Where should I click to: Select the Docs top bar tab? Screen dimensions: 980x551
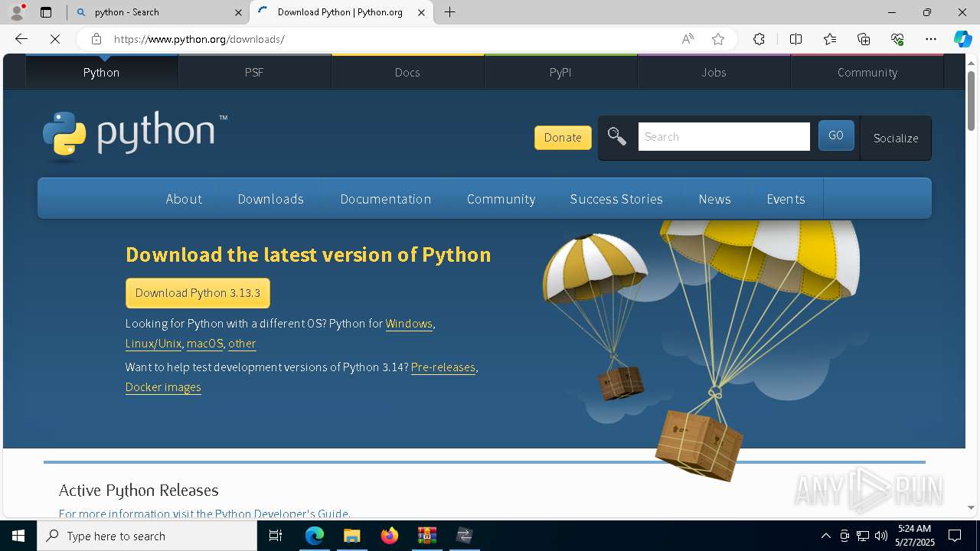(407, 73)
